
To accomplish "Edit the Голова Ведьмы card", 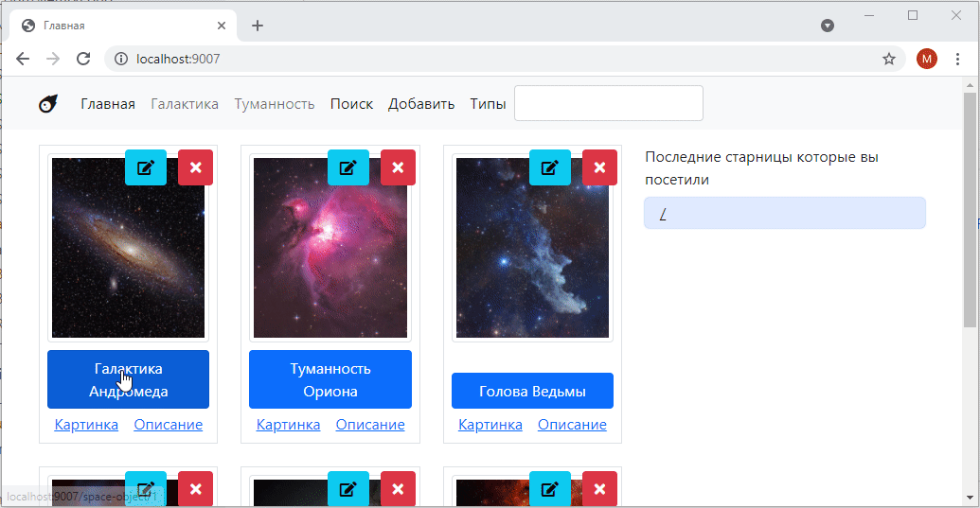I will click(x=549, y=167).
